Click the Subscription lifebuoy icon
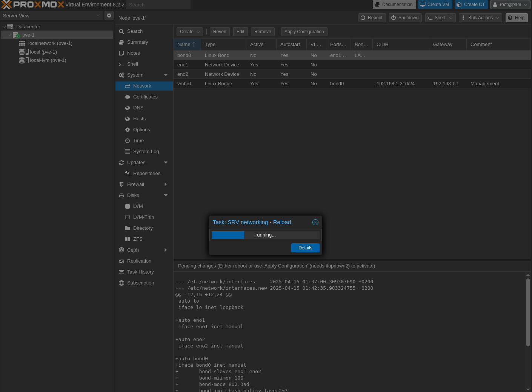Screen dimensions: 532x392 (x=121, y=283)
